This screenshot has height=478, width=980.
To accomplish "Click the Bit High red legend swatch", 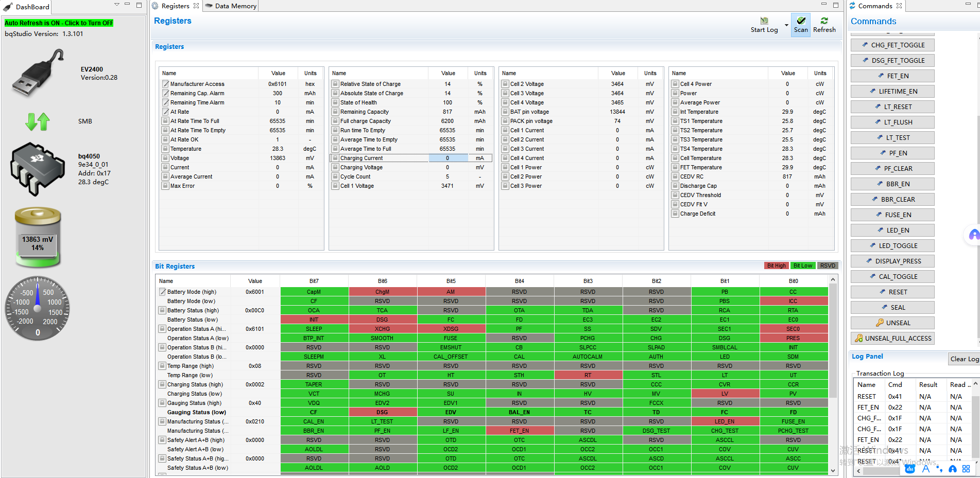I will pyautogui.click(x=776, y=266).
